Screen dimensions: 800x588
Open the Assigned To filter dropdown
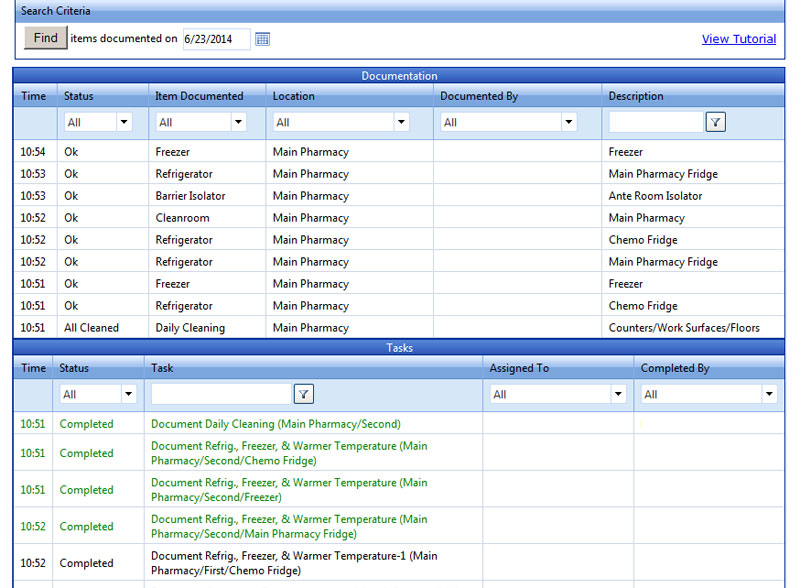point(557,394)
